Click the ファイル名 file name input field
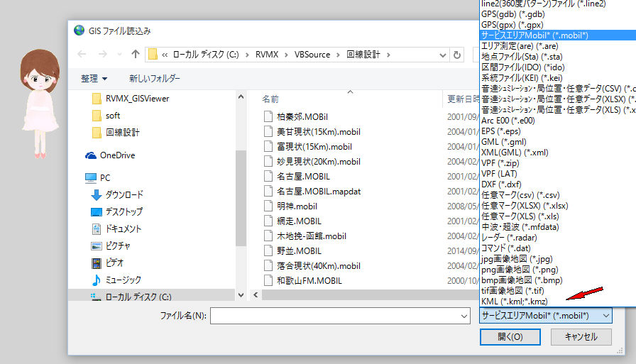 tap(341, 315)
